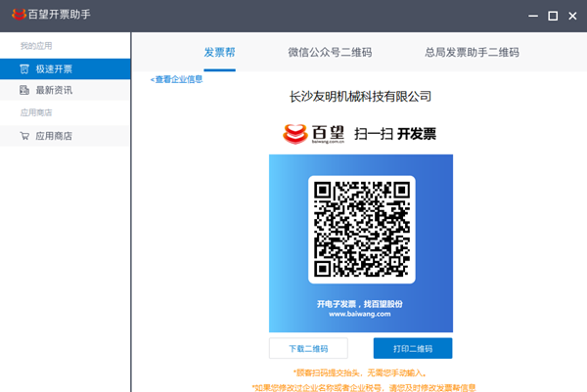Click the 开电子发票，找百望股份 slogan

pos(360,304)
